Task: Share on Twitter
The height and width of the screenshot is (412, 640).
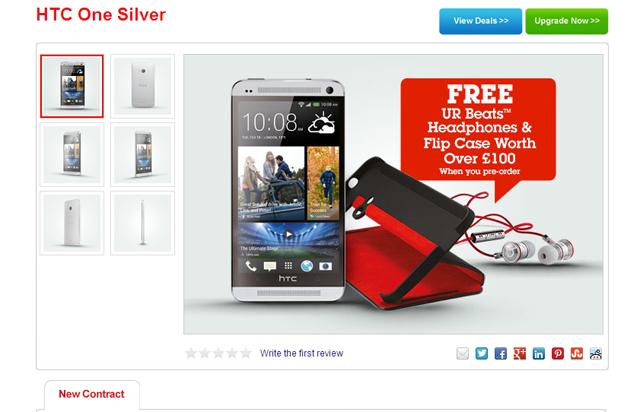Action: point(482,353)
